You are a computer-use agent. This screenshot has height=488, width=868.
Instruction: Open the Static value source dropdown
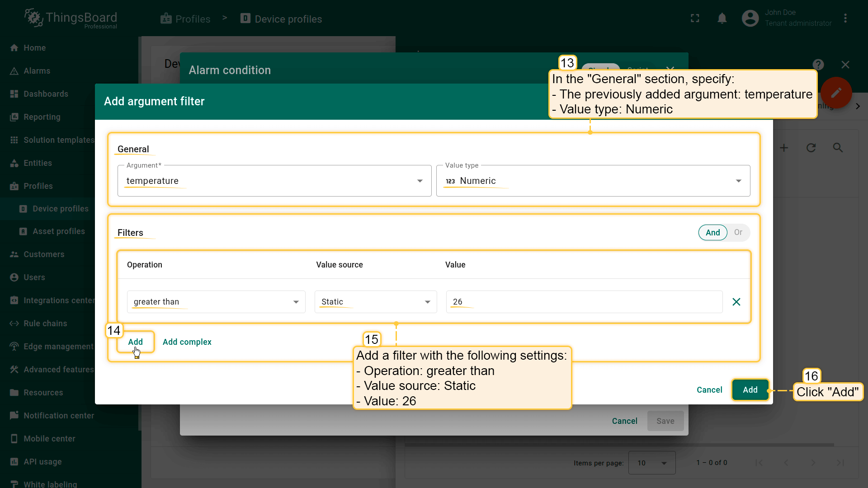[x=375, y=302]
